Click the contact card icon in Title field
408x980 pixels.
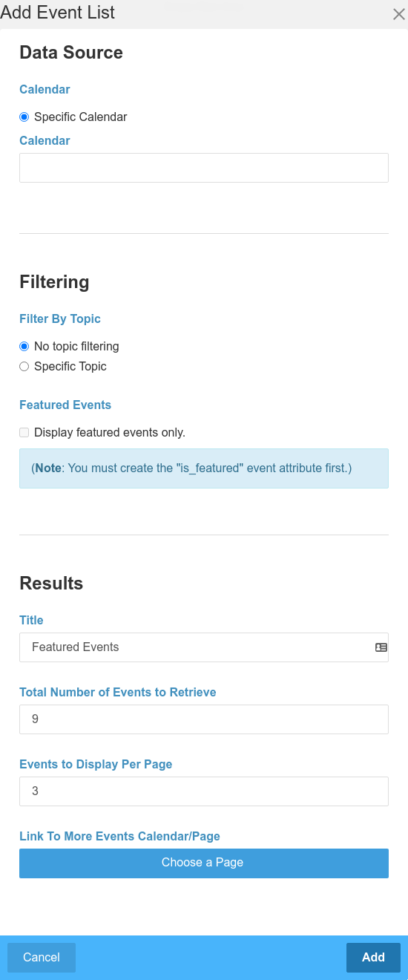[381, 647]
